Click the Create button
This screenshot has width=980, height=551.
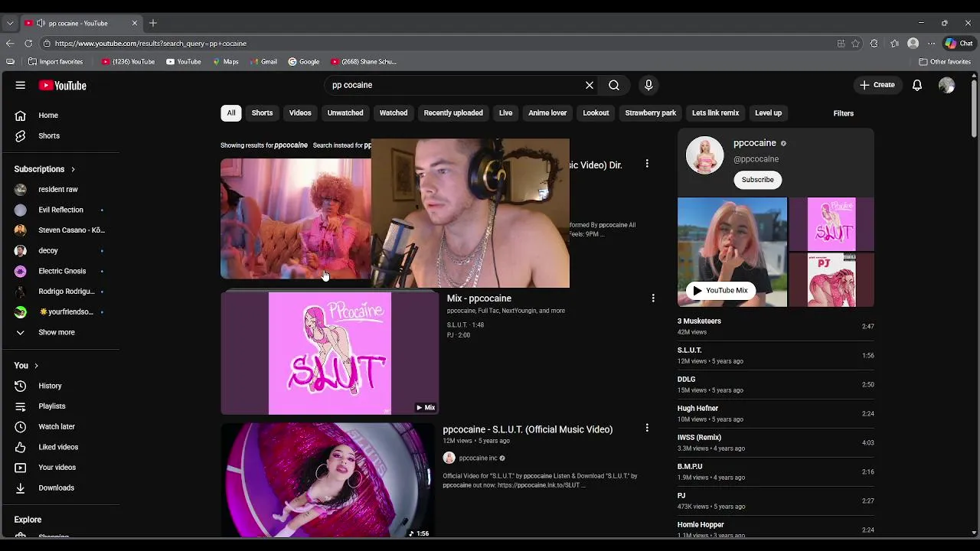877,85
